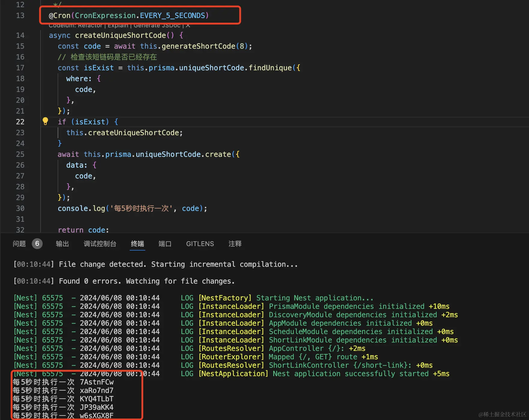
Task: Switch to the 问题 panel tab
Action: (x=20, y=244)
